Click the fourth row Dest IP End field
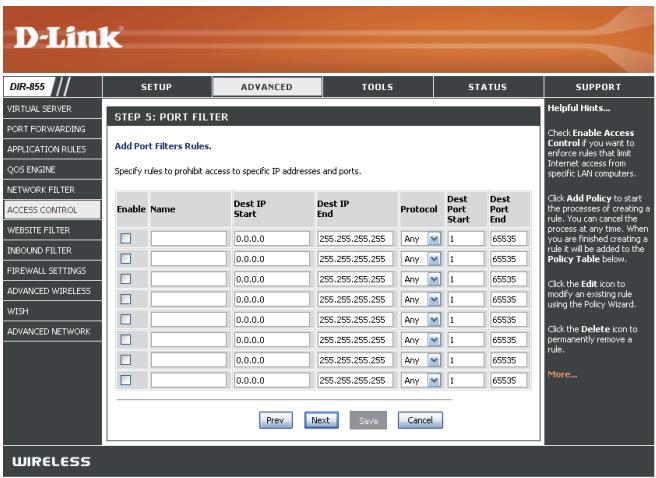The width and height of the screenshot is (656, 478). (355, 299)
